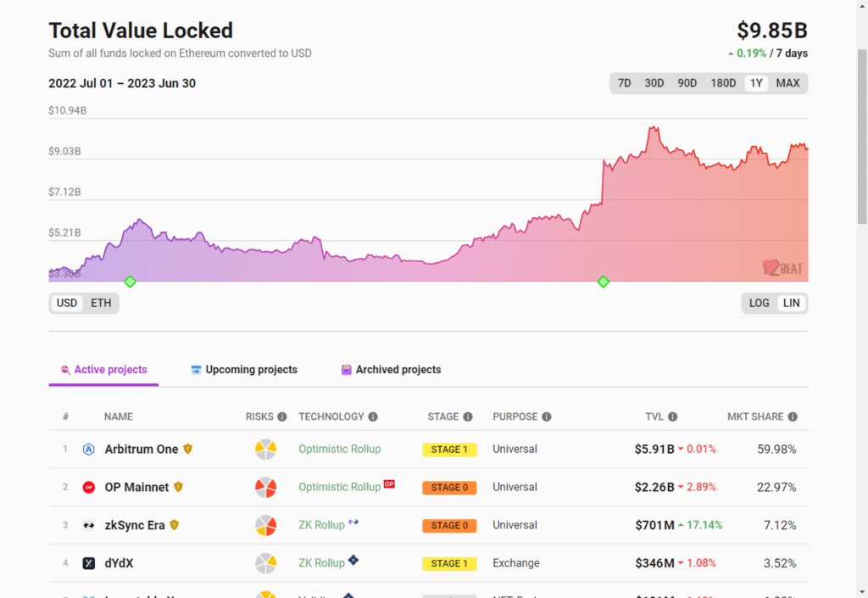868x598 pixels.
Task: Click the info icon beside TVL header
Action: (x=672, y=417)
